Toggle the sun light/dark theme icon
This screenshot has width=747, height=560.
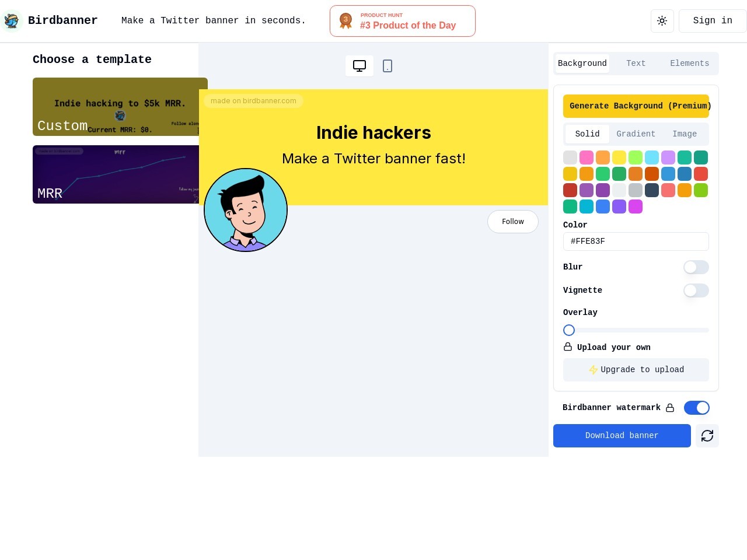[662, 21]
